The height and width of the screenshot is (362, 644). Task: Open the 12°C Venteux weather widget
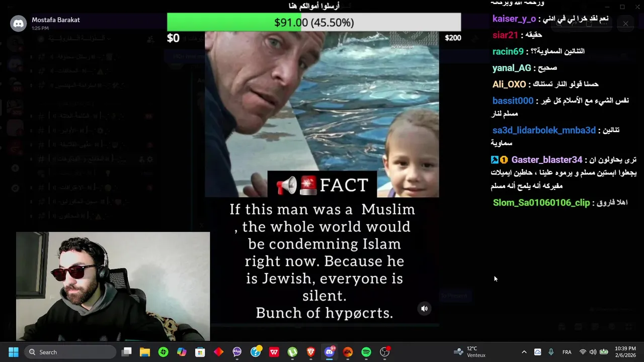pos(469,352)
